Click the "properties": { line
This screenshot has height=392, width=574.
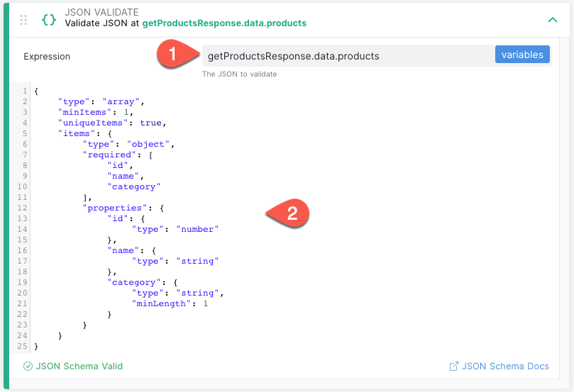click(123, 208)
